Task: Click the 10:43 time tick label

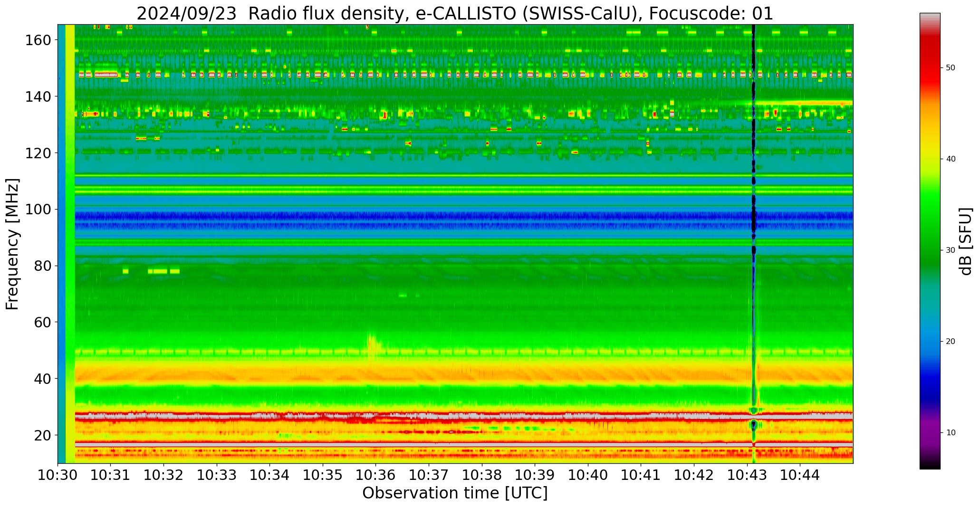Action: 747,475
